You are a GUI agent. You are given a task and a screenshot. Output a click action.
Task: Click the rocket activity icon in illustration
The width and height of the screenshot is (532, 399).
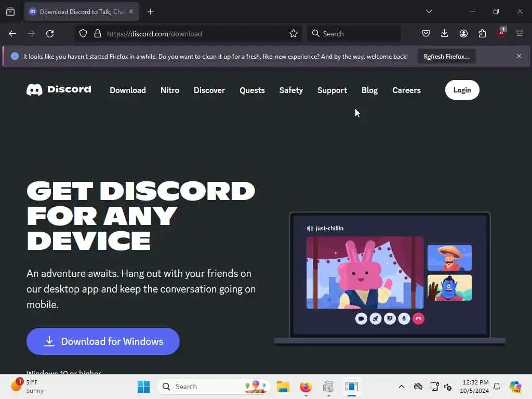375,318
